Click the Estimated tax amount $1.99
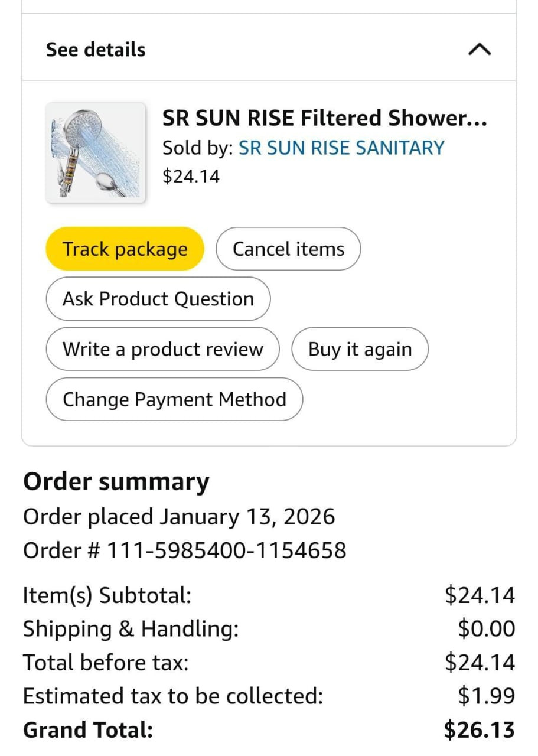 point(486,696)
